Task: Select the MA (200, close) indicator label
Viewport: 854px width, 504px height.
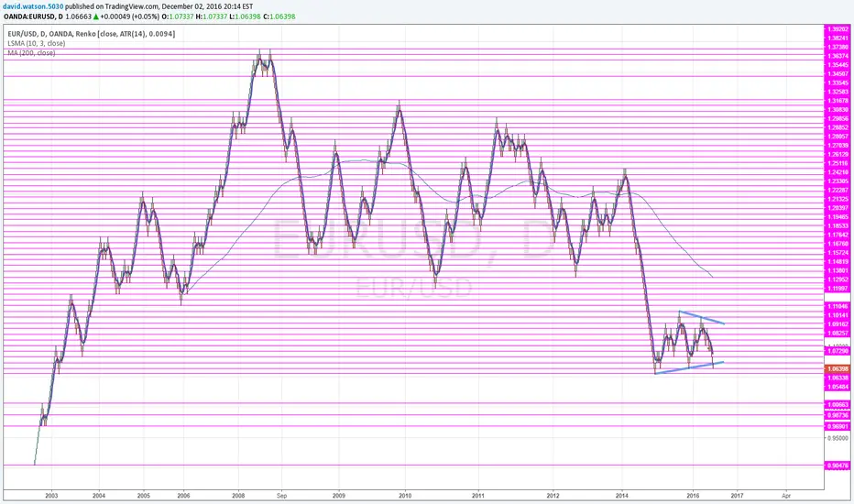Action: coord(31,53)
